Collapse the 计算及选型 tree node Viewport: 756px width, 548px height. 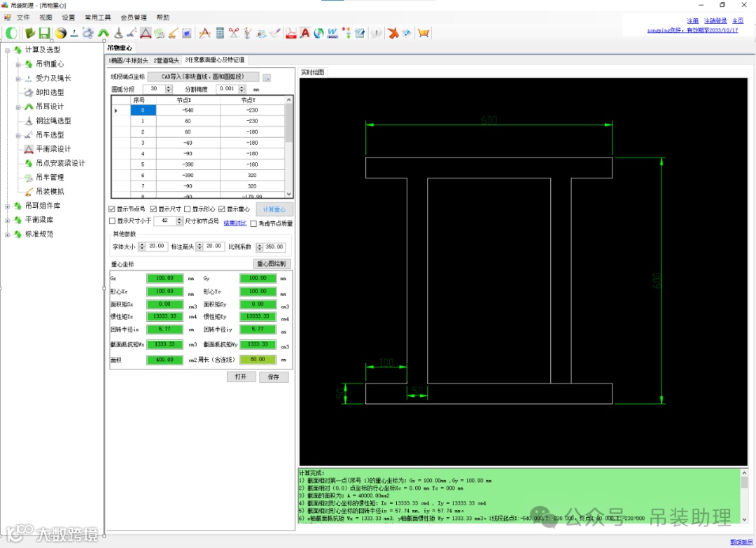[x=8, y=50]
